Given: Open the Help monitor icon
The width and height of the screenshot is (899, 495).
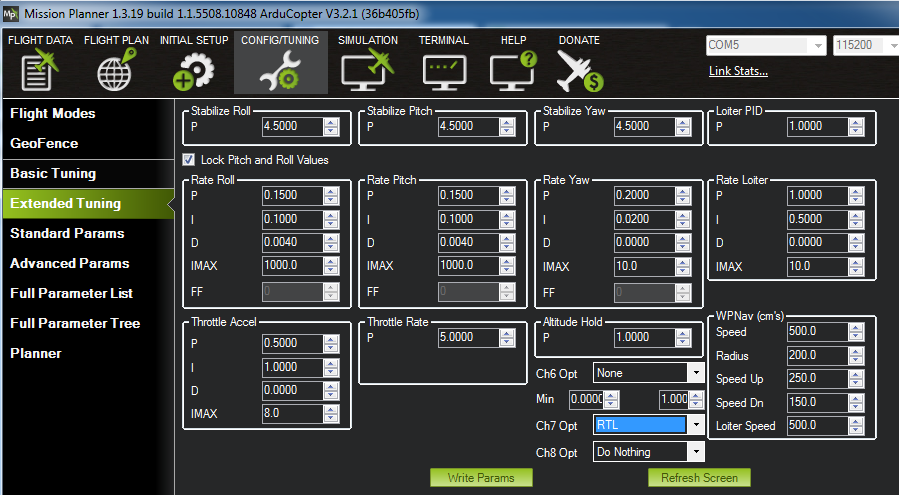Looking at the screenshot, I should click(513, 71).
